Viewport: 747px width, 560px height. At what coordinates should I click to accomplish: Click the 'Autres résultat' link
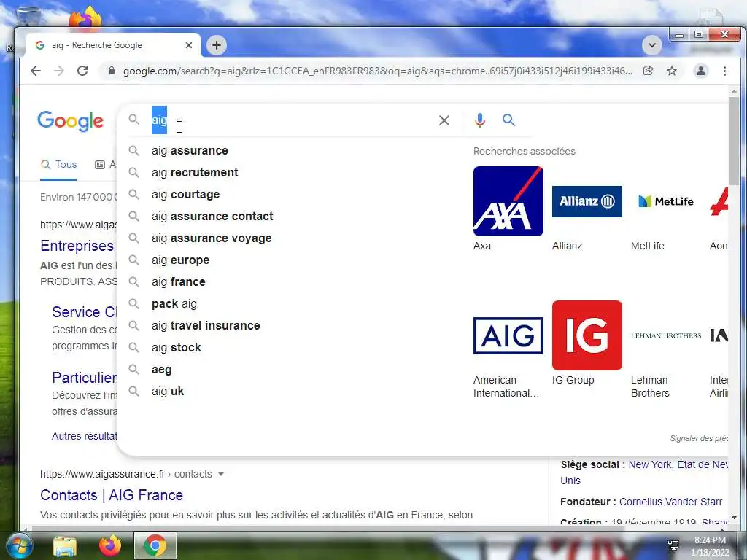(84, 436)
